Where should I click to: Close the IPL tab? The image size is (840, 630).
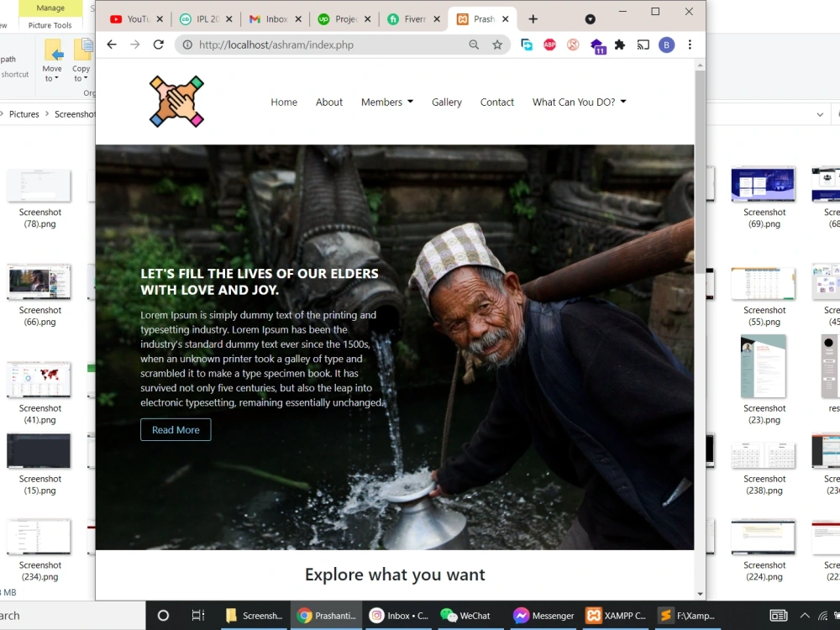click(228, 19)
